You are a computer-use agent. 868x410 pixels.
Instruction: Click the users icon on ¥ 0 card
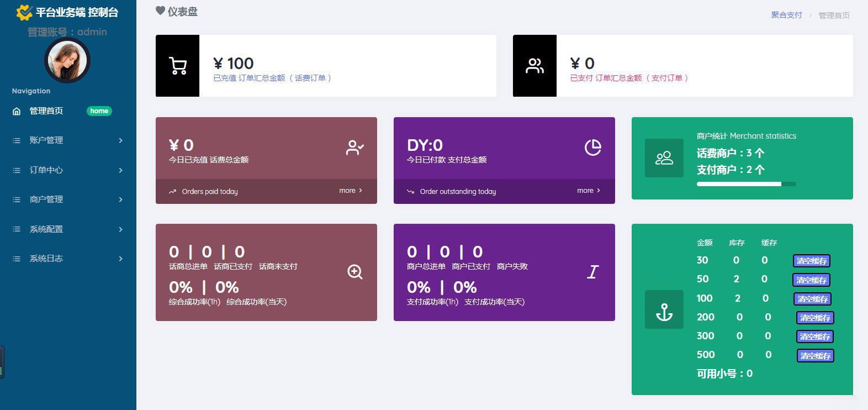pos(534,66)
